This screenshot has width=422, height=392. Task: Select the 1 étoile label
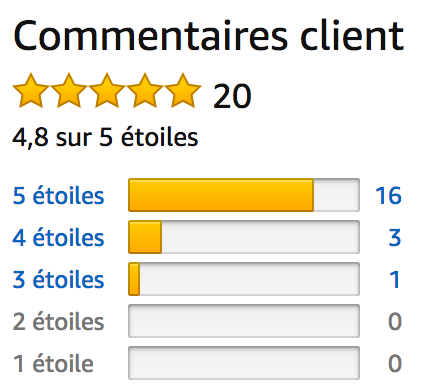click(53, 363)
